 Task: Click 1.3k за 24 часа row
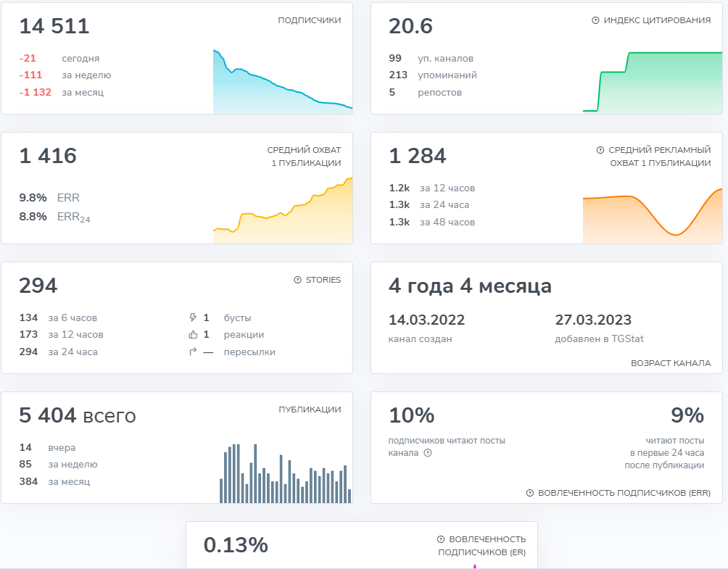coord(429,204)
